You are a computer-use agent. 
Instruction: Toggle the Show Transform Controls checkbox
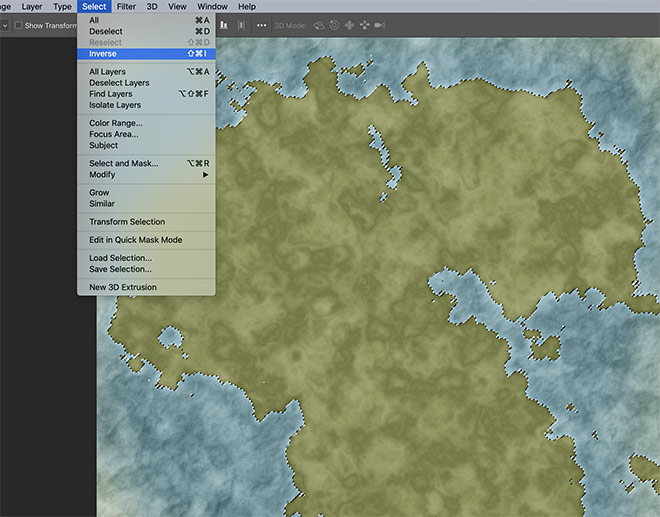(18, 25)
